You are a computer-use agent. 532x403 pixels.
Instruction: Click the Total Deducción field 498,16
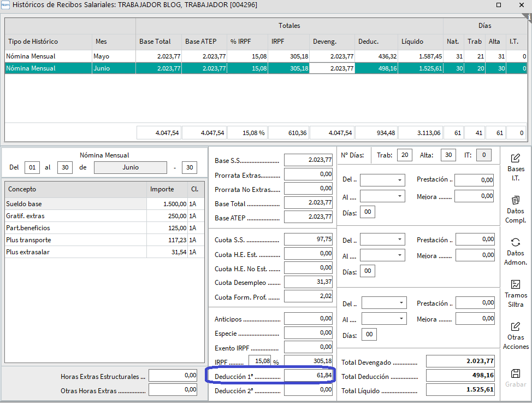pos(460,376)
